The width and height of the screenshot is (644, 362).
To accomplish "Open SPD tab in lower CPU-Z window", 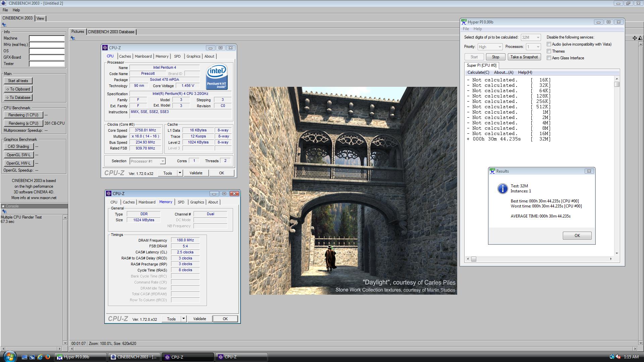I will click(181, 202).
